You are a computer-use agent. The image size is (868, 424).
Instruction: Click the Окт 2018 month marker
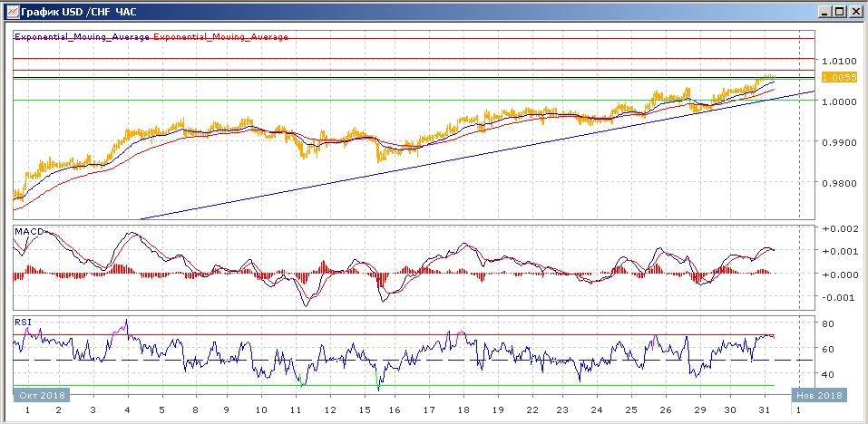pyautogui.click(x=42, y=395)
